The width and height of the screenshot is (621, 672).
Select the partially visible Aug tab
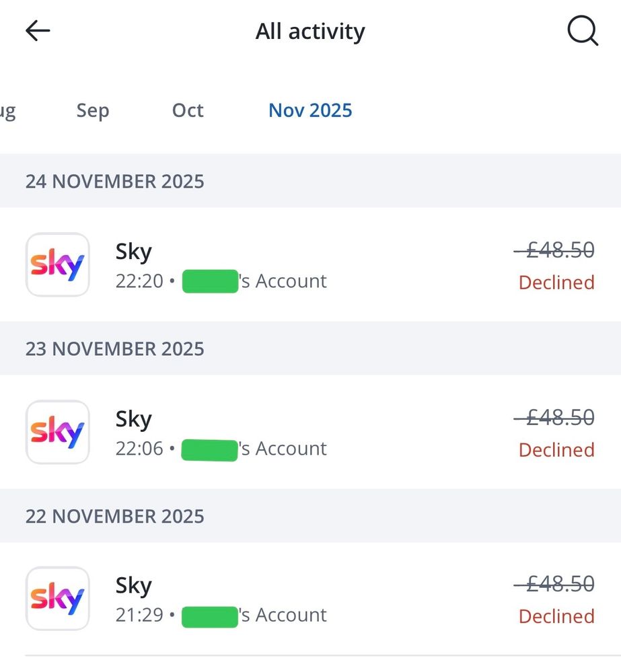pyautogui.click(x=7, y=110)
